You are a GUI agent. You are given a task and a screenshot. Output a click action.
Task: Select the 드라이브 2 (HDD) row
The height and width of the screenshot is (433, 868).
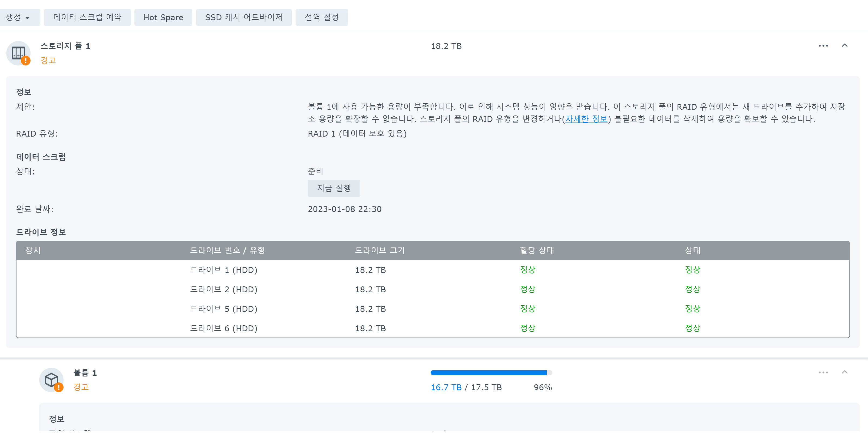pos(433,289)
